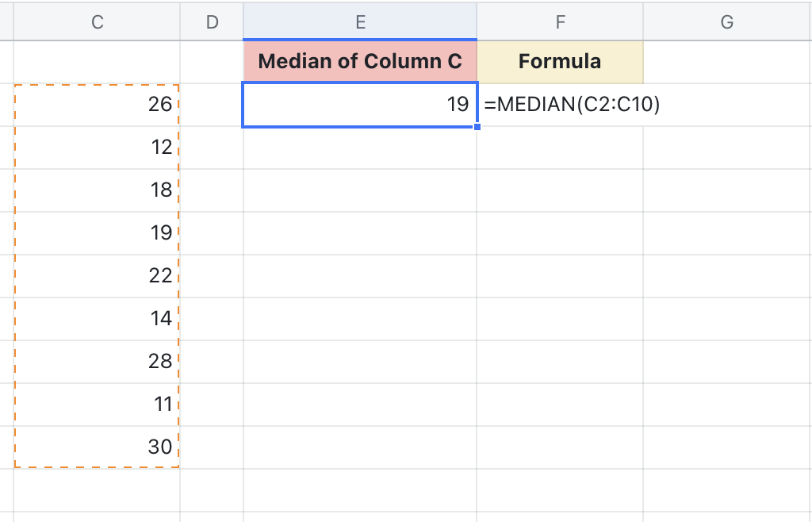The width and height of the screenshot is (812, 522).
Task: Select the median result cell showing 19
Action: 360,104
